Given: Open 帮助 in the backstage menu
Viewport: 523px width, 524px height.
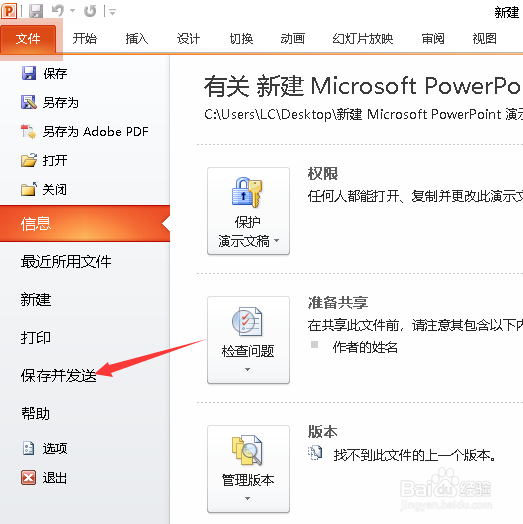Looking at the screenshot, I should (x=35, y=414).
